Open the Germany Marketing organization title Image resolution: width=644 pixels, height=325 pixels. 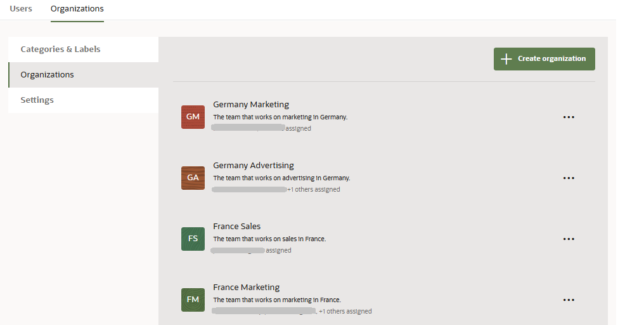pos(251,104)
